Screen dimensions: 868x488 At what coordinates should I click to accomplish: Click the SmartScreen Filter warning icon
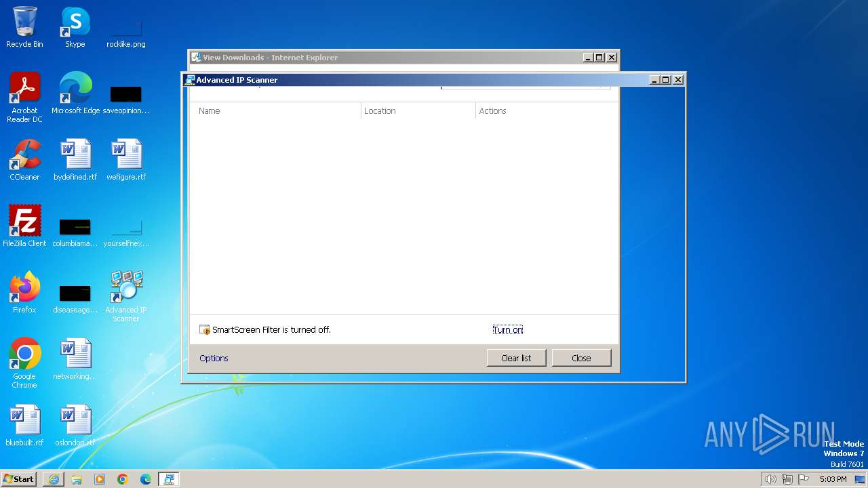point(205,330)
